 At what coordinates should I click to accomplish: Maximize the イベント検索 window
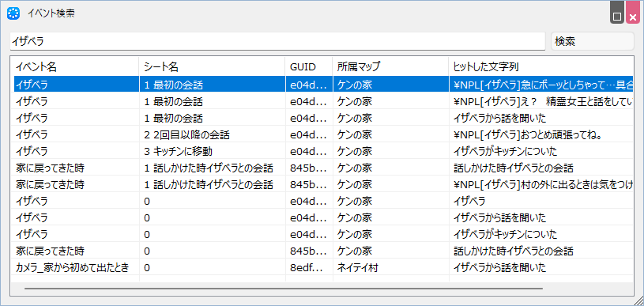point(617,13)
